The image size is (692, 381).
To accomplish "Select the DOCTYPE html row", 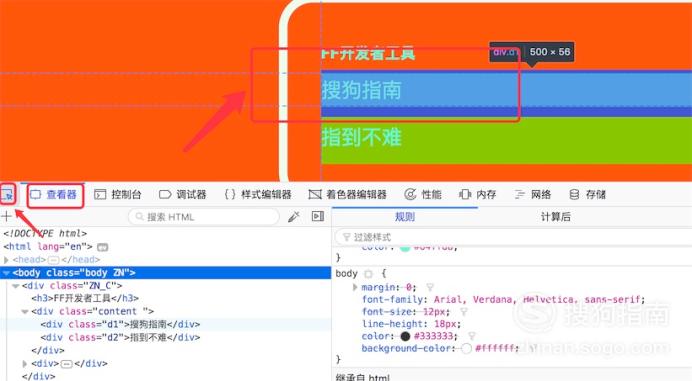I will 45,233.
